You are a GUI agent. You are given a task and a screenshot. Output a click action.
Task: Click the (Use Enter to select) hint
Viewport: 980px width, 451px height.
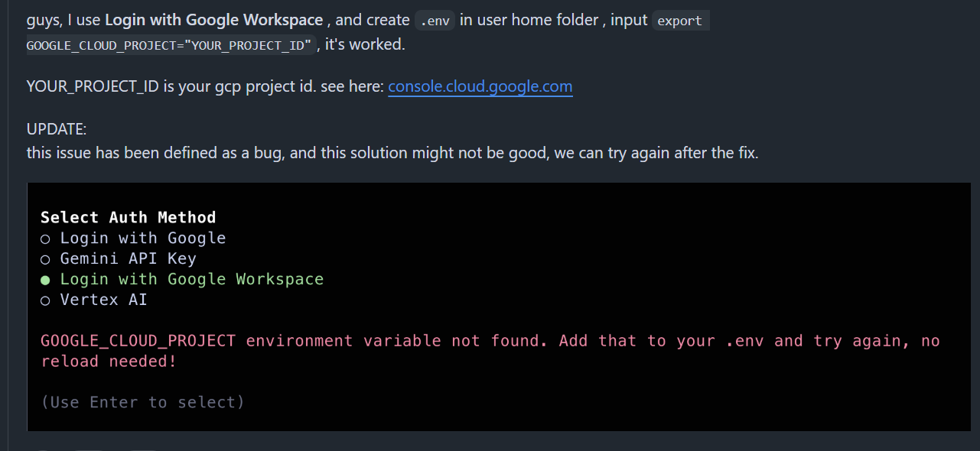point(142,402)
